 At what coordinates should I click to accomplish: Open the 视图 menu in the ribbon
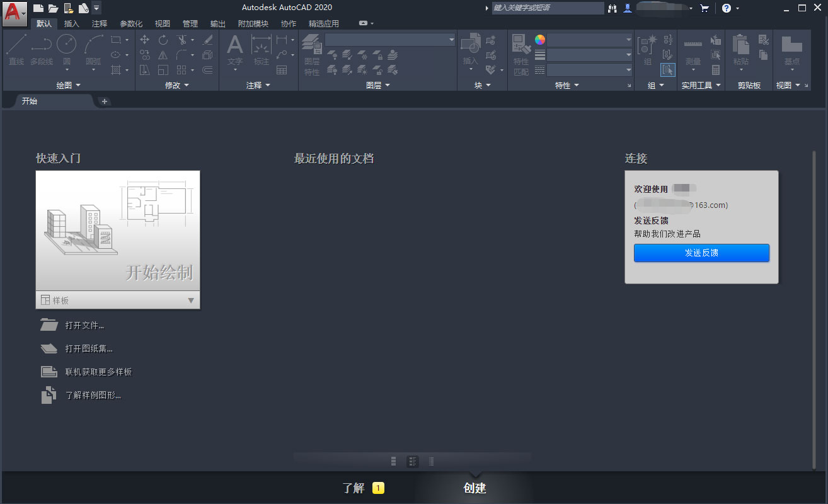(x=162, y=23)
